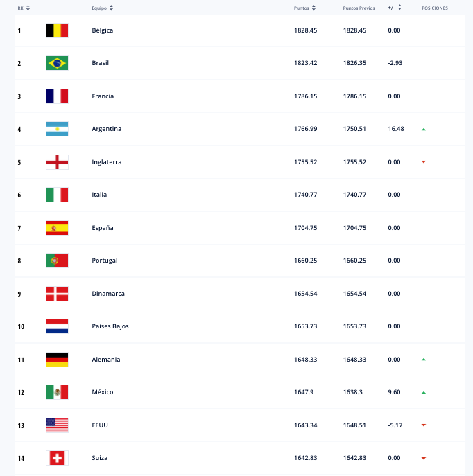Click EEUU's red down arrow indicator
Image resolution: width=473 pixels, height=476 pixels.
[x=424, y=425]
